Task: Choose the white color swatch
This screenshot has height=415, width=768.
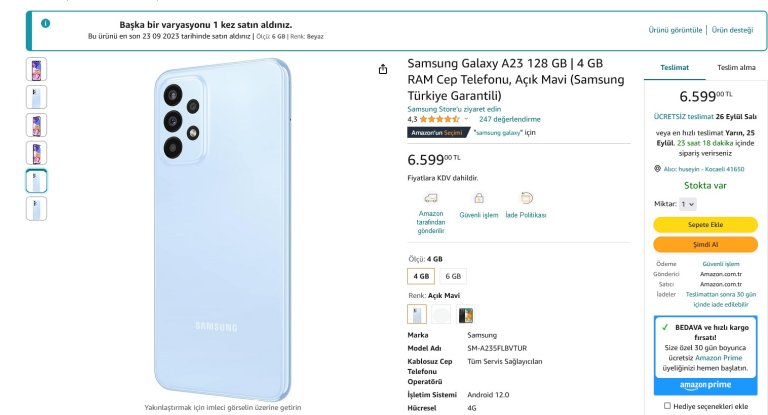Action: pos(441,315)
